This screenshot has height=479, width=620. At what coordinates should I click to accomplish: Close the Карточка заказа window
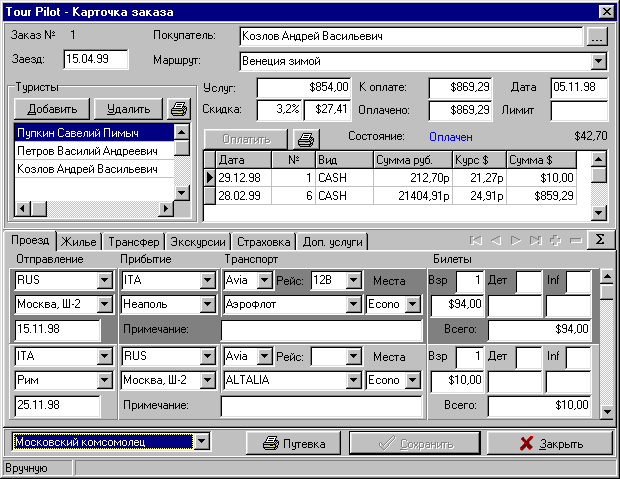click(x=606, y=11)
